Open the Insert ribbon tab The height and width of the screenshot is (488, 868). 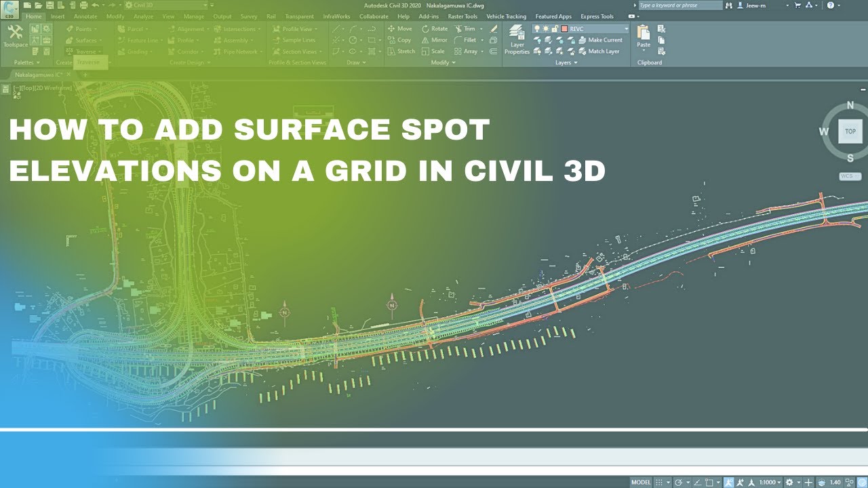58,16
